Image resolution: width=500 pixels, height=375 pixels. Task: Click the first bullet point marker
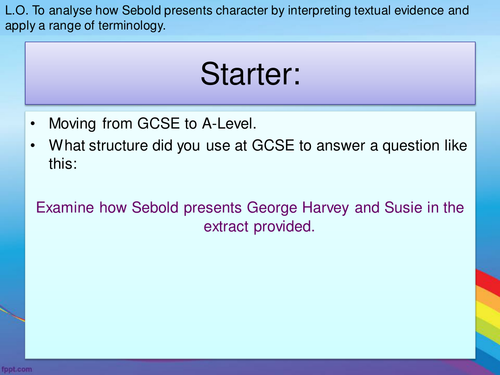click(x=33, y=124)
